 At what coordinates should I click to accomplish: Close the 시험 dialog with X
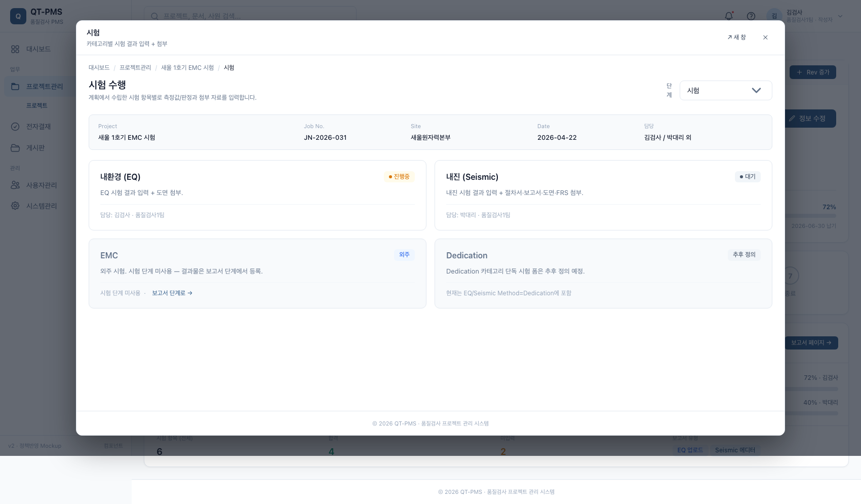(765, 37)
